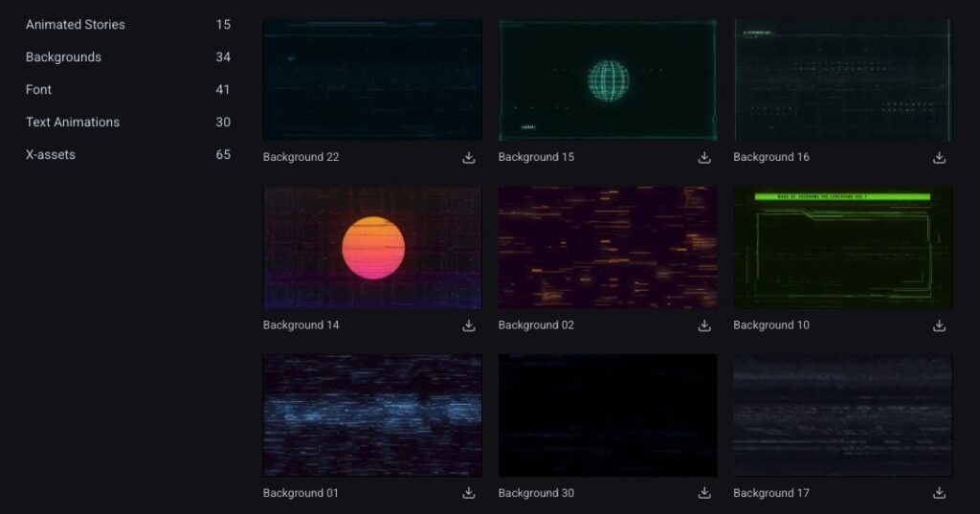Screen dimensions: 980x514
Task: Open the X-assets category
Action: [x=51, y=155]
